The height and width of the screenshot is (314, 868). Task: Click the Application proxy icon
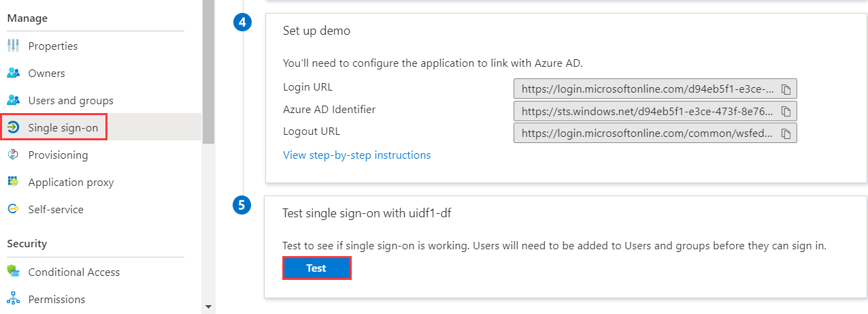[x=13, y=183]
